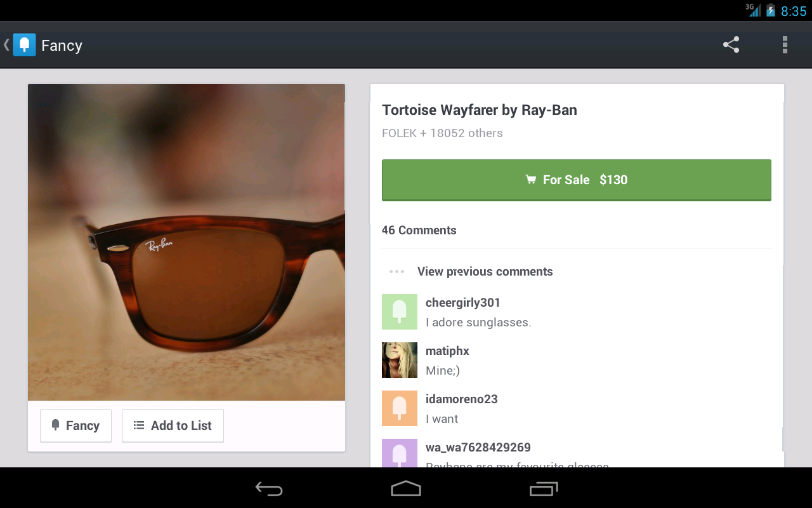This screenshot has height=508, width=812.
Task: Add the Tortoise Wayfarer to a list
Action: [173, 425]
